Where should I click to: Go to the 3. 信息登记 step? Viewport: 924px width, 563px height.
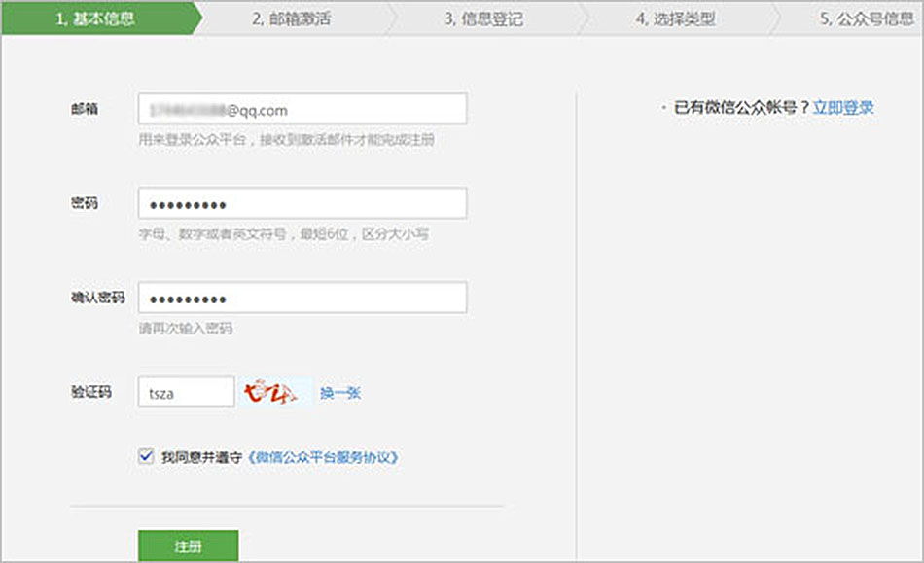[x=483, y=18]
